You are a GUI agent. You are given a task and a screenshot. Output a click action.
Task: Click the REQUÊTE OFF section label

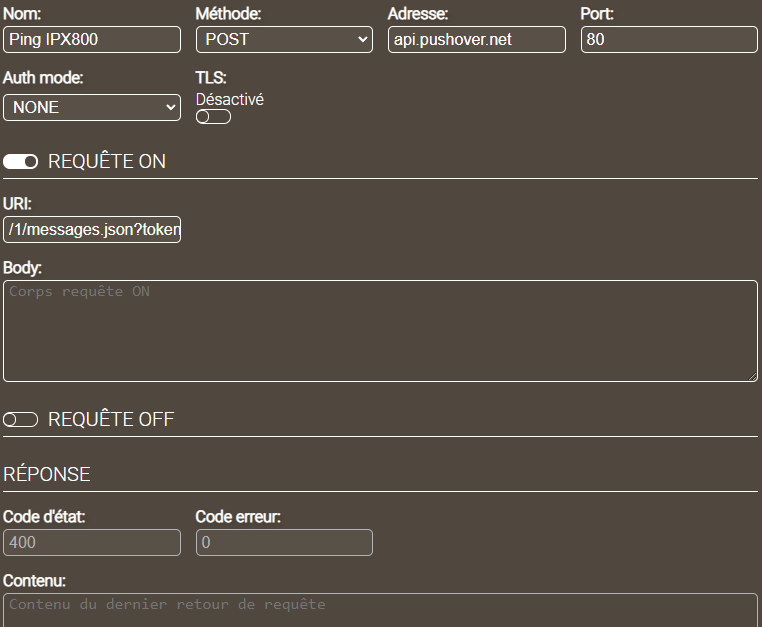click(111, 420)
